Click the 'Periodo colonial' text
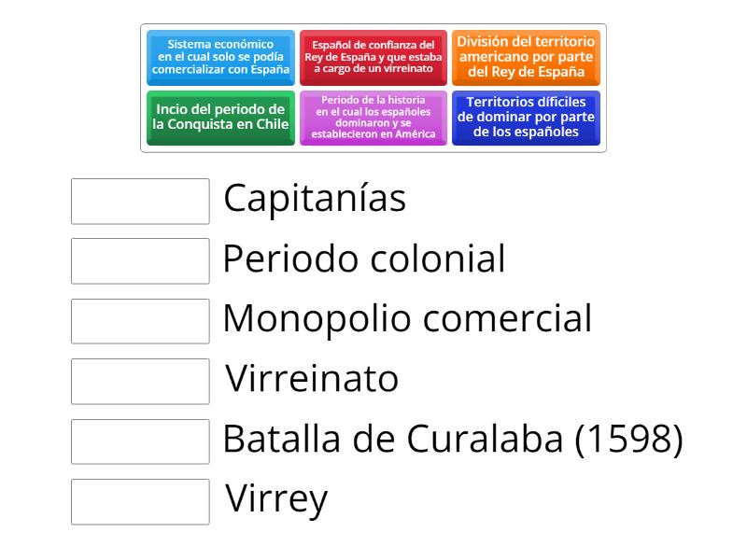 pos(364,259)
